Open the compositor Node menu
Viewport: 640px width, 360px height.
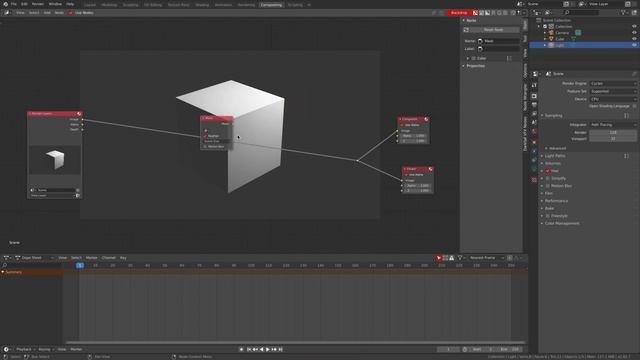click(59, 13)
